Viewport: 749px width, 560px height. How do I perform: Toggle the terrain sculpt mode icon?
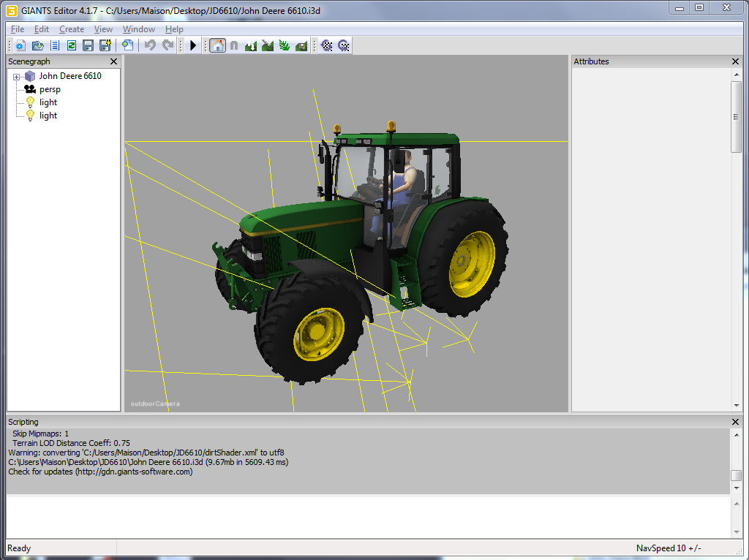click(251, 46)
